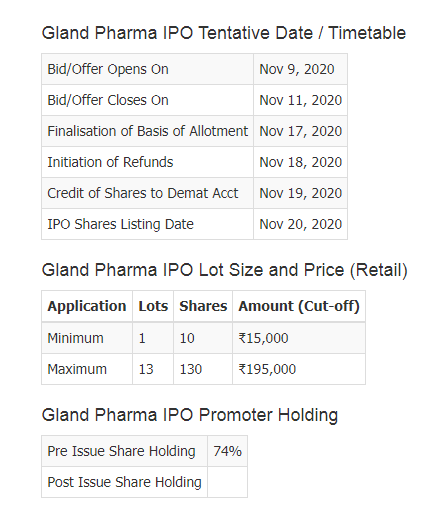
Task: Click Credit of Shares to Demat Acct
Action: (x=143, y=193)
